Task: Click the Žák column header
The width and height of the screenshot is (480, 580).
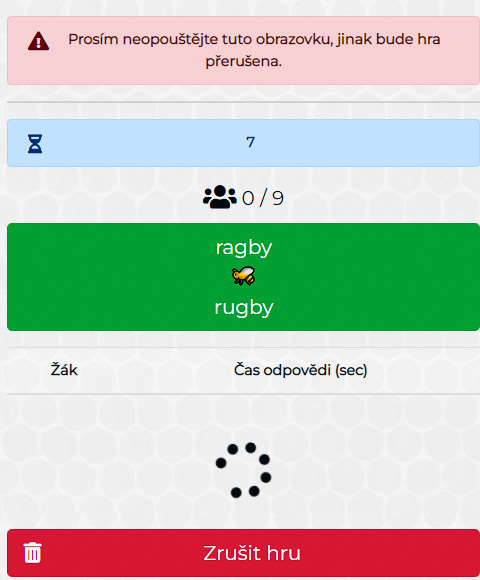Action: 64,370
